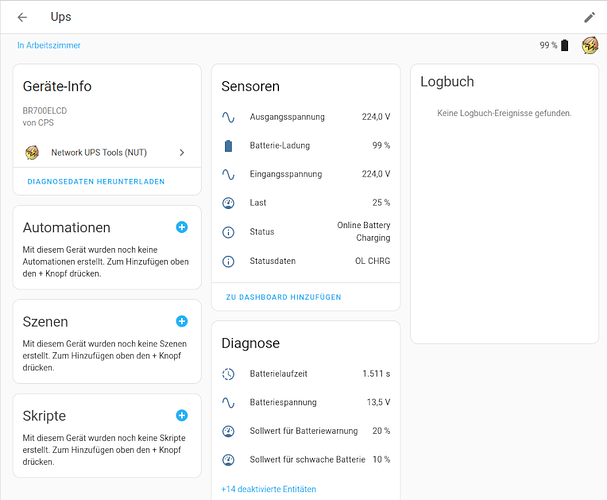The image size is (607, 500).
Task: Expand the 14 deactivated entities list
Action: [268, 489]
